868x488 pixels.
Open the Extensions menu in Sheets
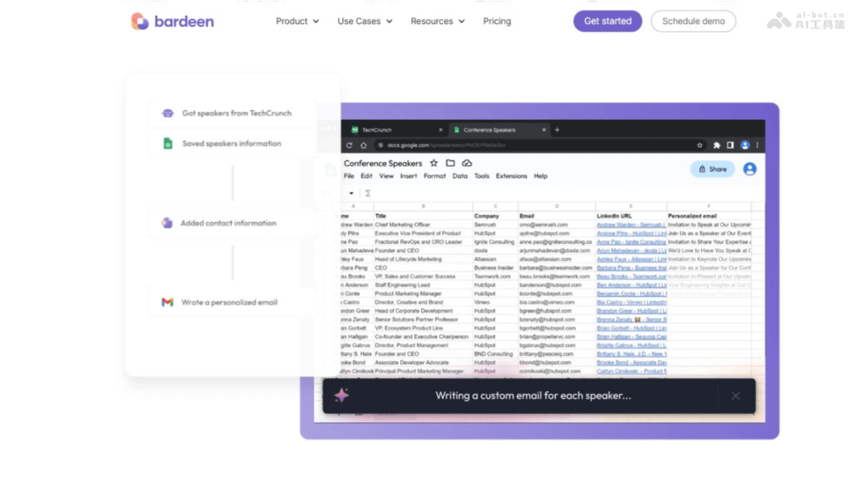pyautogui.click(x=511, y=176)
